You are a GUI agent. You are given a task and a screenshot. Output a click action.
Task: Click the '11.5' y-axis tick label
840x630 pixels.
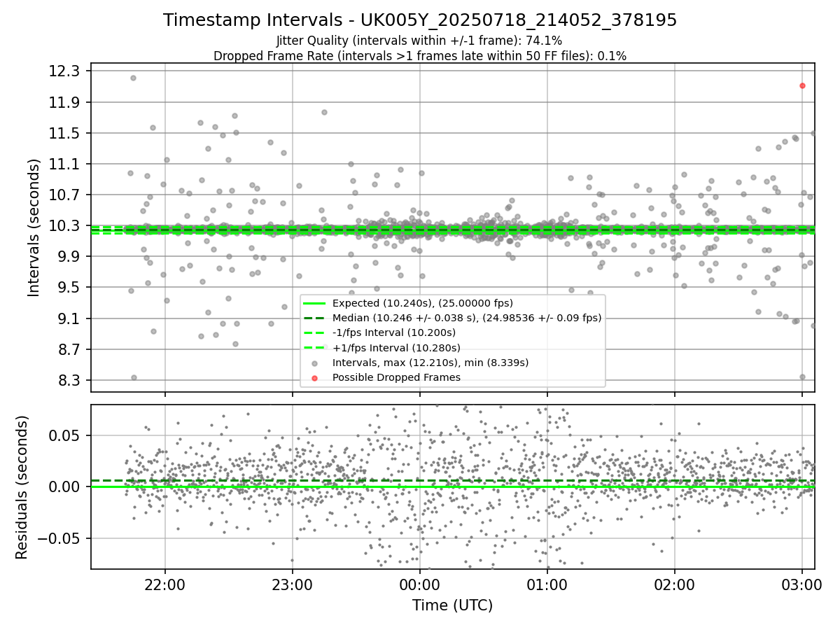66,133
